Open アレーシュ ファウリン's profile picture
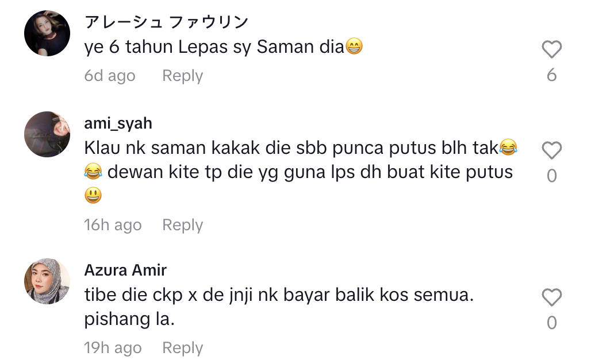Screen dimensions: 591x364 47,33
